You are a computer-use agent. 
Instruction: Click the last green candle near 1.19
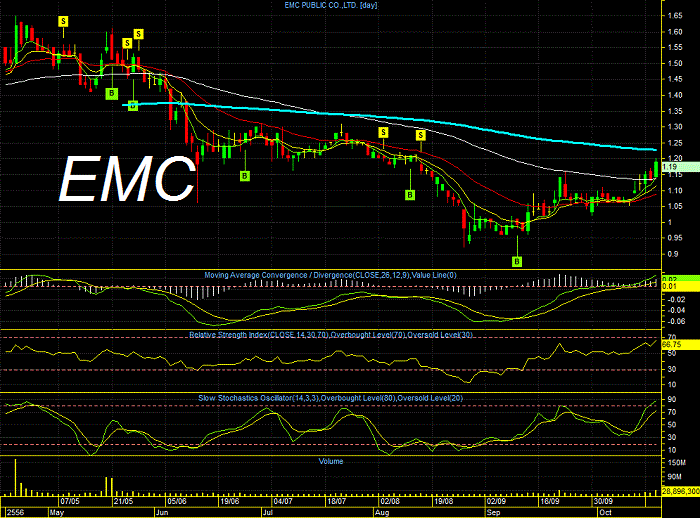(656, 168)
